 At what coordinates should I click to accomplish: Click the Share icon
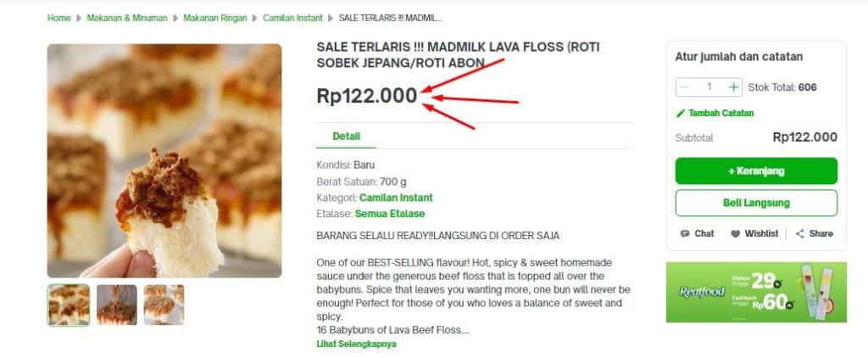799,233
